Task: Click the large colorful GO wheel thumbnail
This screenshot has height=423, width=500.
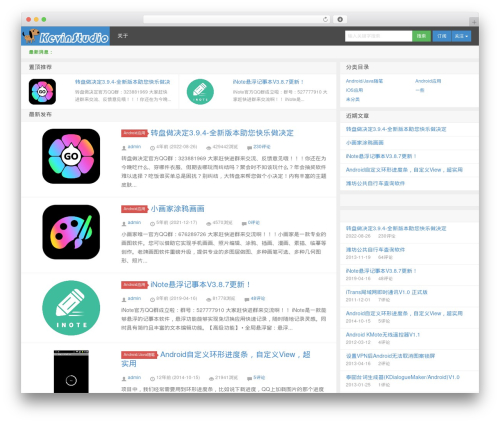Action: point(71,156)
